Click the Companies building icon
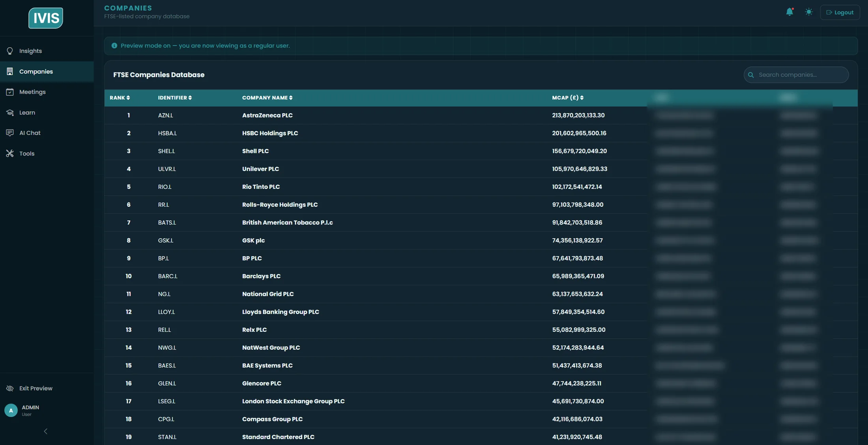Image resolution: width=868 pixels, height=445 pixels. pyautogui.click(x=10, y=71)
